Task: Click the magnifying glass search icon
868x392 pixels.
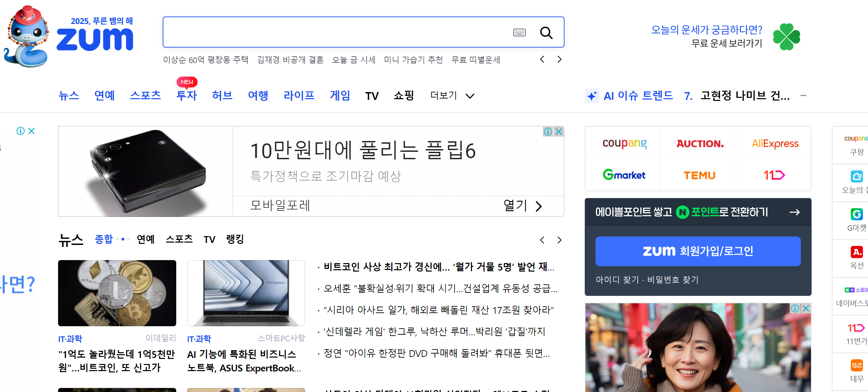Action: coord(546,33)
